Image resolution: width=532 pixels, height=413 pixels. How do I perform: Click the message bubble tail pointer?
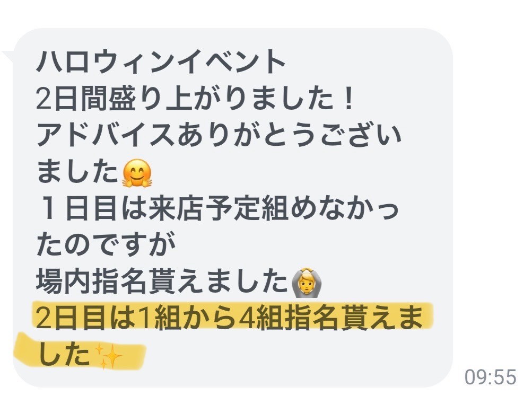tap(8, 56)
